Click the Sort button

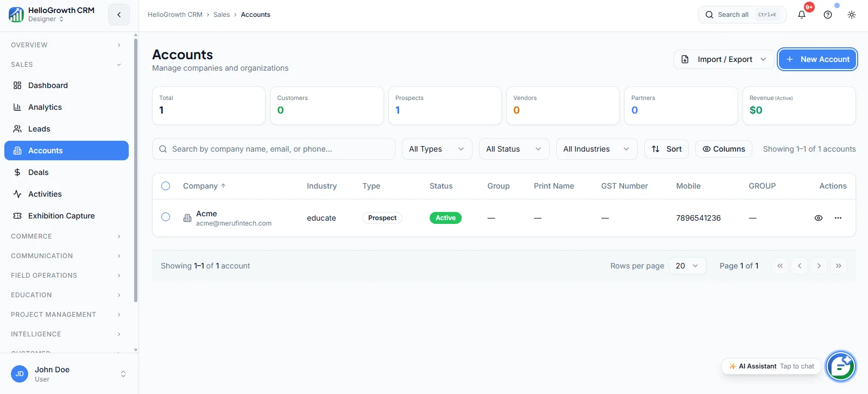tap(666, 149)
